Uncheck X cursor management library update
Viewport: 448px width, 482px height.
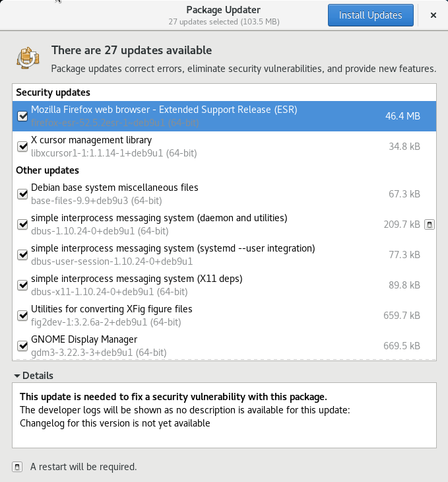[x=22, y=147]
